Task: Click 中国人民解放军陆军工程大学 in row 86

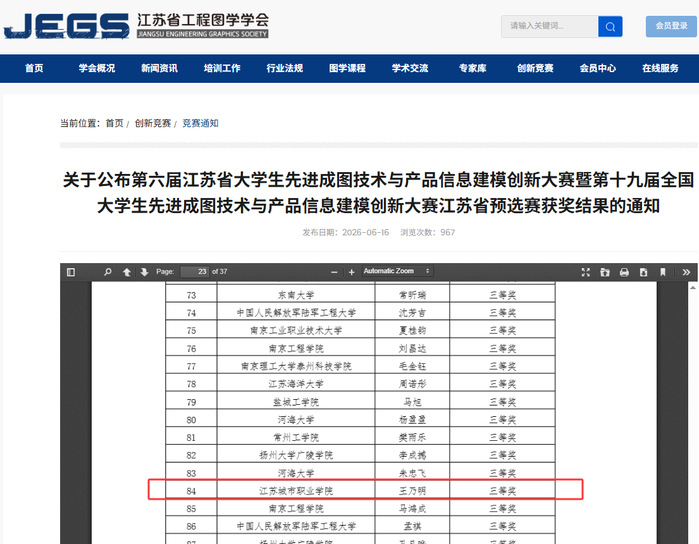Action: [x=296, y=527]
